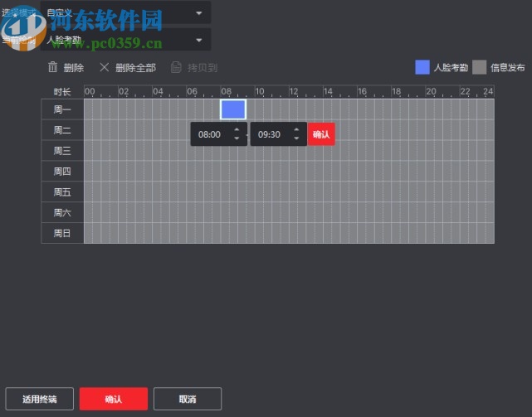Click the 适用终端 button
Viewport: 532px width, 417px height.
coord(39,399)
